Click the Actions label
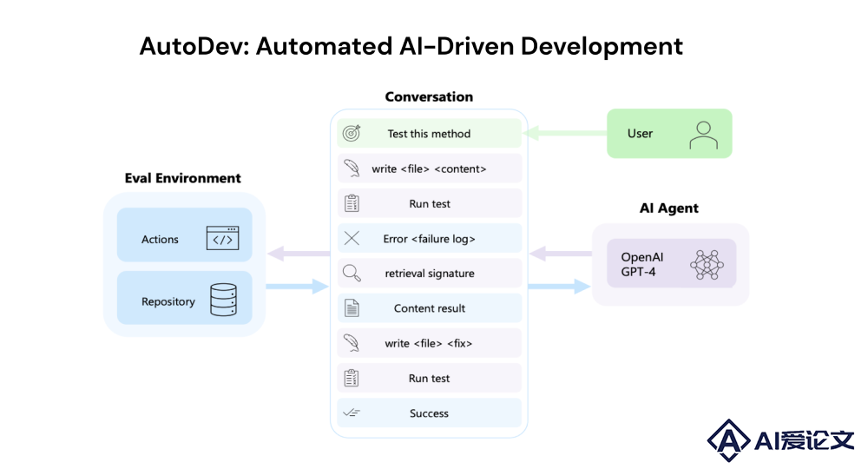Viewport: 868px width, 469px height. pyautogui.click(x=160, y=239)
